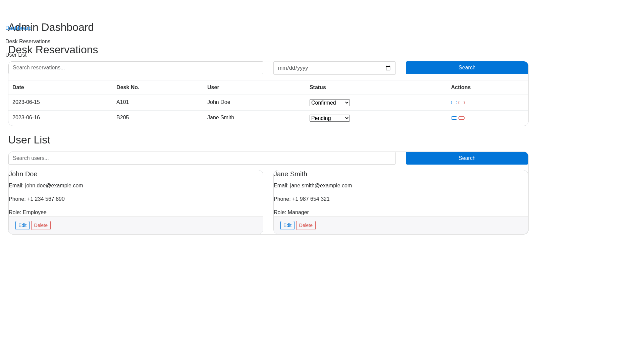644x362 pixels.
Task: Click blue action button for Jane Smith's reservation
Action: click(x=454, y=118)
